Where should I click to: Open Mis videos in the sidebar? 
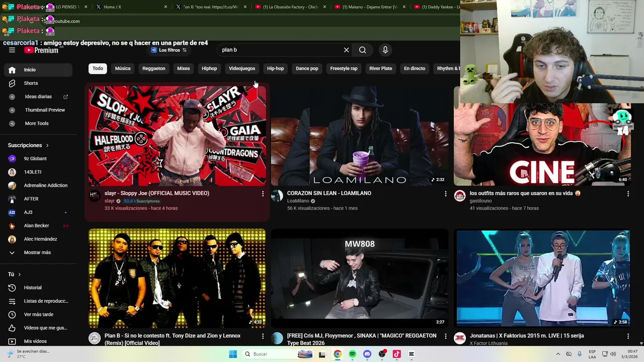pyautogui.click(x=38, y=341)
